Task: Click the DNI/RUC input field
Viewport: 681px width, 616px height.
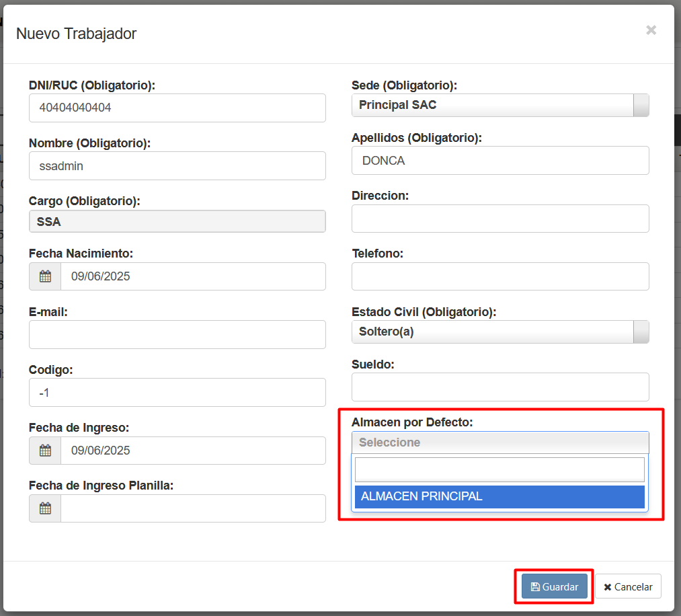Action: pos(177,108)
